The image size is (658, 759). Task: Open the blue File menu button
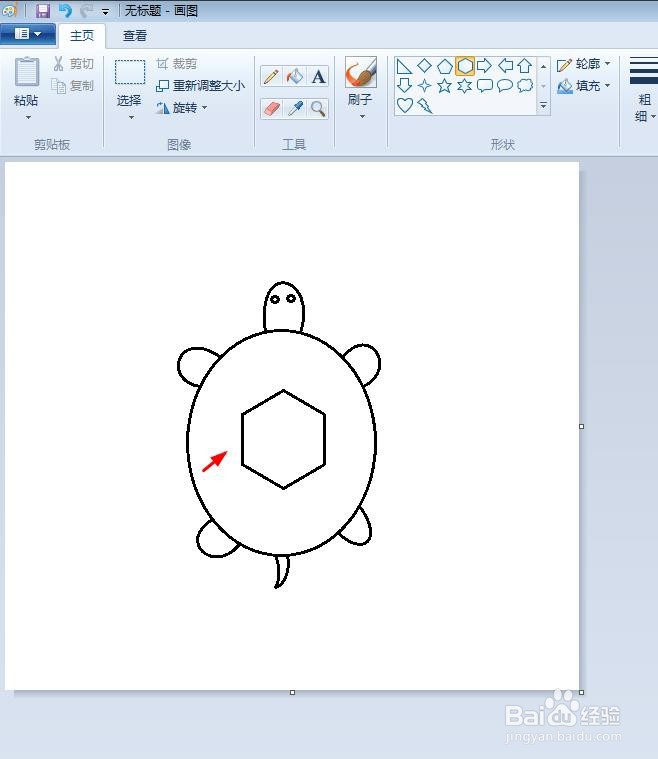28,34
